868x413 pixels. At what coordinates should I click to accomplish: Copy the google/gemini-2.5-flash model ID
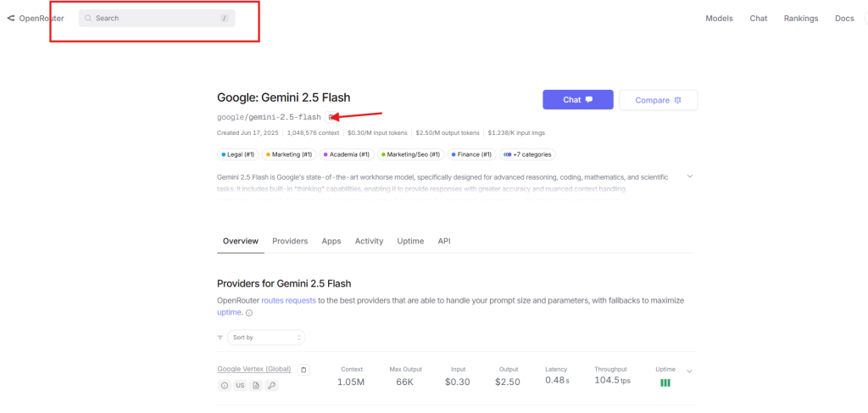click(330, 117)
